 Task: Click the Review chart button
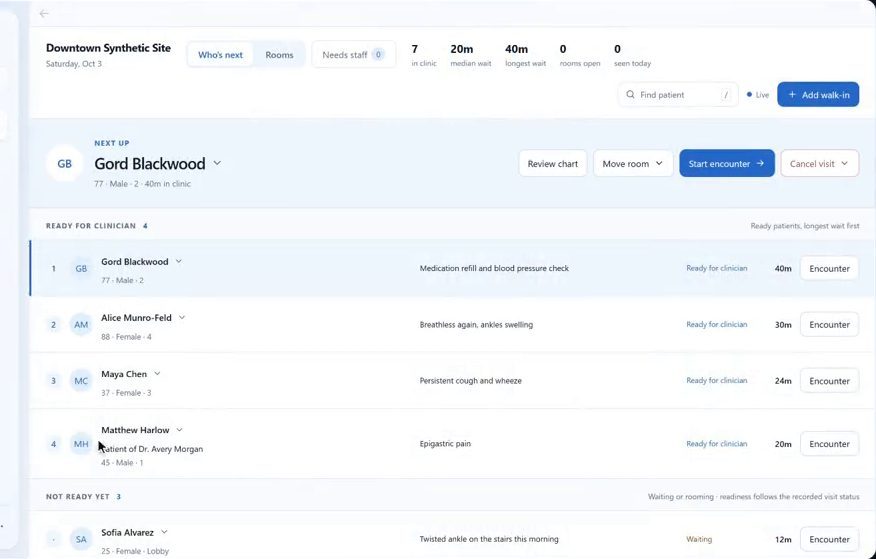coord(553,164)
